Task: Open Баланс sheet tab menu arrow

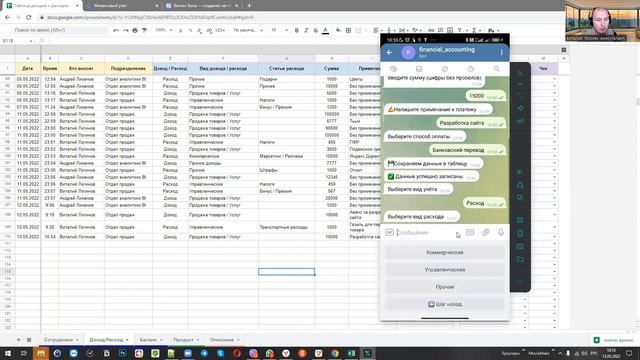Action: [161, 340]
